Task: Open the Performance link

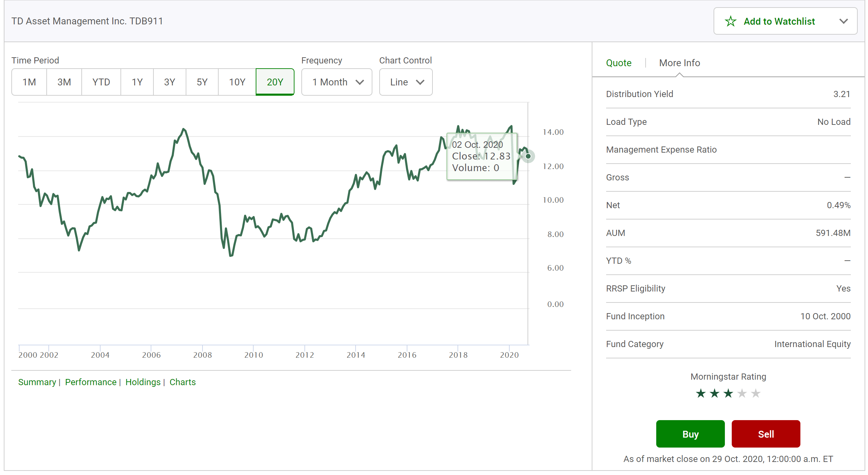Action: tap(91, 382)
